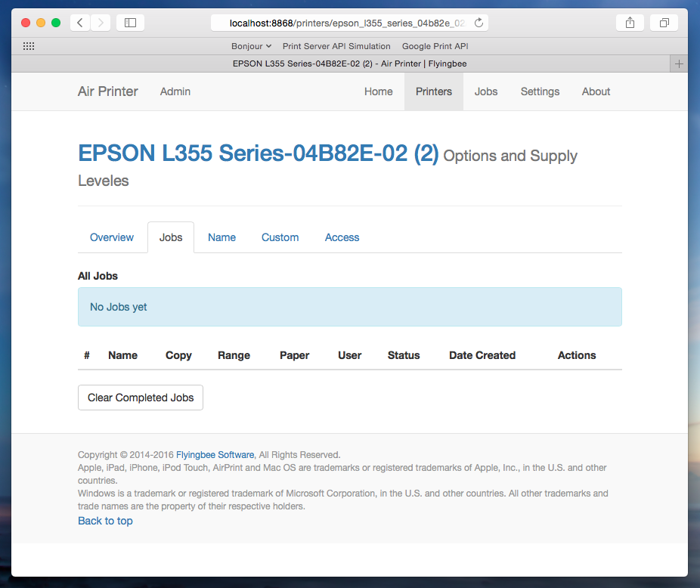Show all tabs overview icon
The height and width of the screenshot is (588, 700).
tap(664, 23)
